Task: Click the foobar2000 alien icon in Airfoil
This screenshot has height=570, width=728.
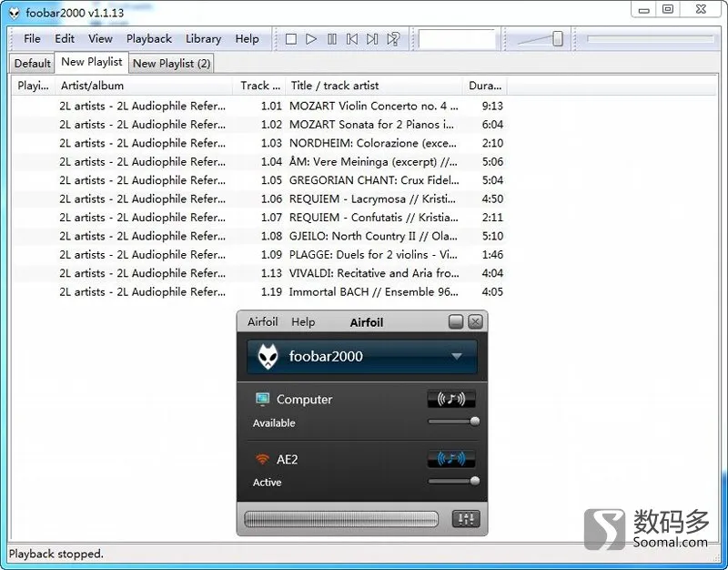Action: (268, 356)
